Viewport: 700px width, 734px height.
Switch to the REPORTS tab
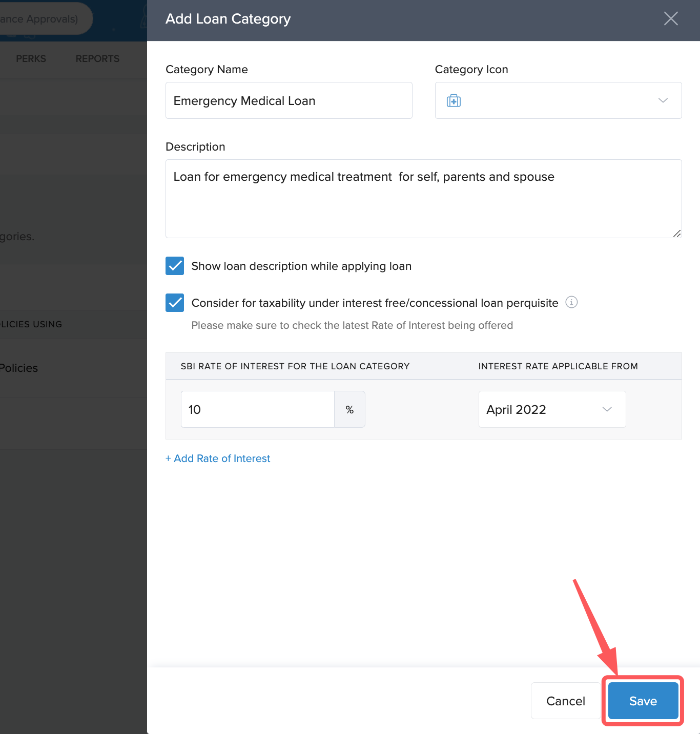pos(97,59)
